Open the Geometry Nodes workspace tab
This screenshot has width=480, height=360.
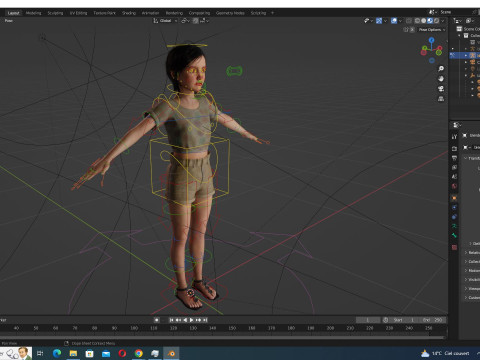[230, 13]
